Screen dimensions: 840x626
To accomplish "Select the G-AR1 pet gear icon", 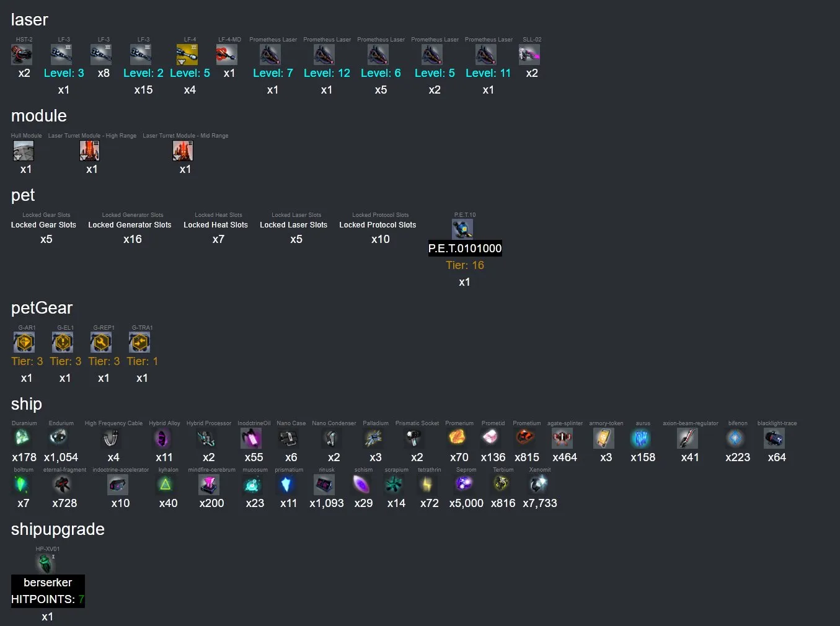I will pyautogui.click(x=24, y=342).
